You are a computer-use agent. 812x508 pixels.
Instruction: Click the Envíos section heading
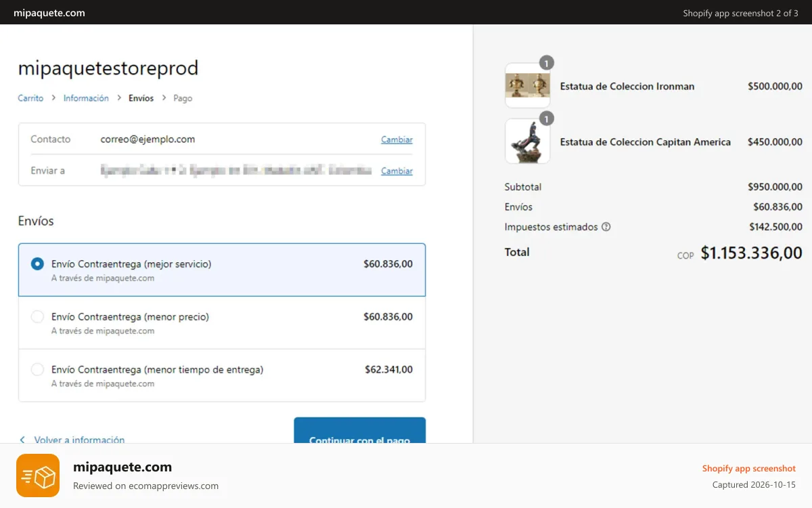point(36,221)
